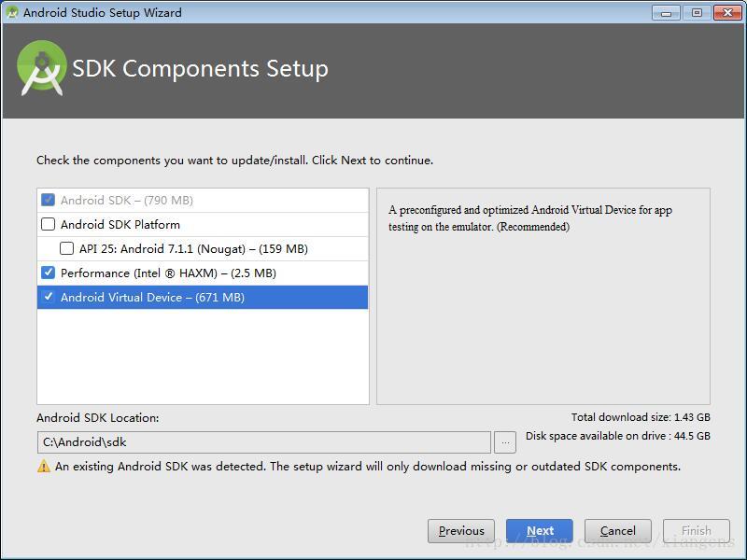
Task: Select the API 25 Nougat row label
Action: coord(193,249)
